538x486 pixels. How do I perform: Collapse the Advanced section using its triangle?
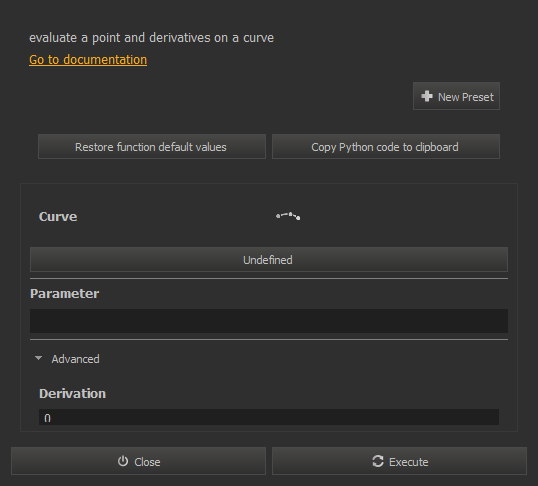click(38, 358)
